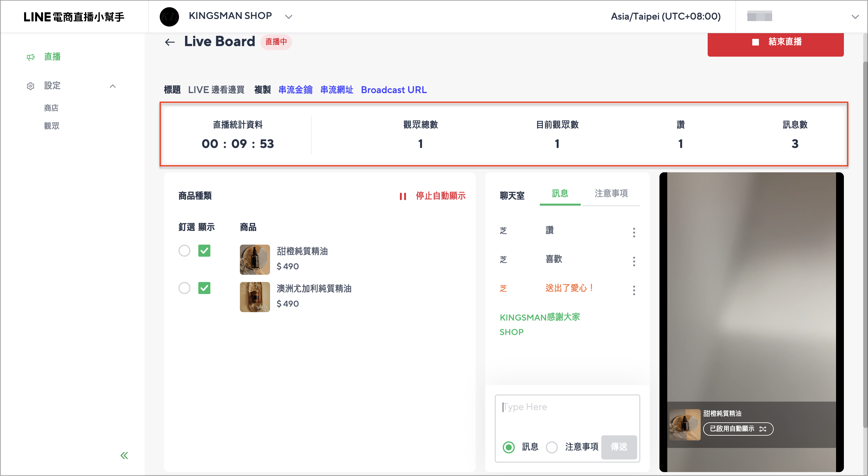Click the gear icon next to 設定
The image size is (868, 476).
pos(31,86)
